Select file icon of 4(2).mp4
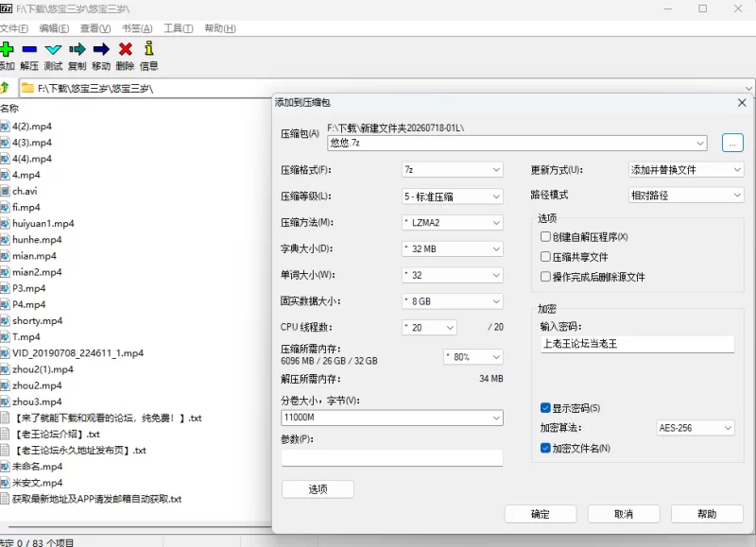Viewport: 756px width, 547px height. [5, 127]
